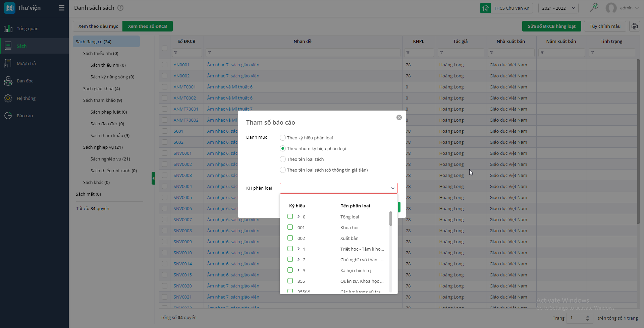644x328 pixels.
Task: Click the filter icon in Năm xuất bản column
Action: click(542, 53)
